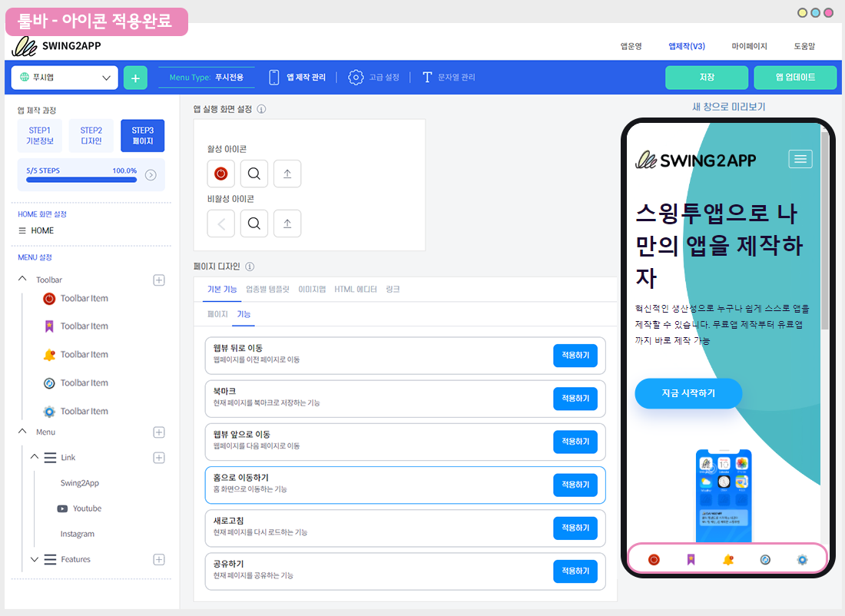Click the green plus add app button
This screenshot has width=845, height=616.
click(x=135, y=78)
